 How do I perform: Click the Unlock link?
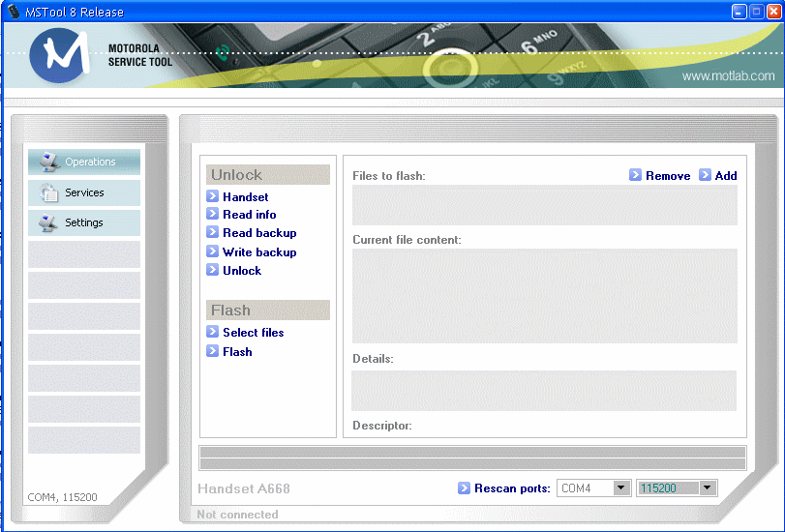(242, 271)
